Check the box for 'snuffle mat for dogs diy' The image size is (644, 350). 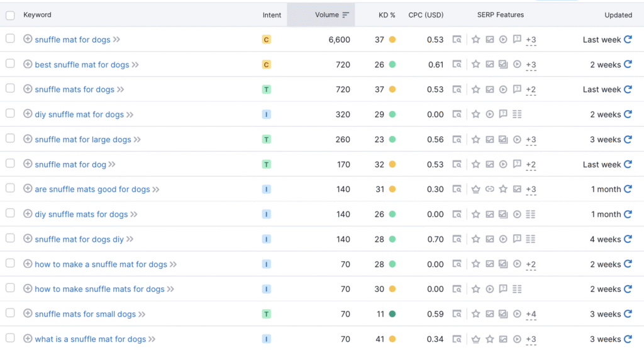pos(10,239)
